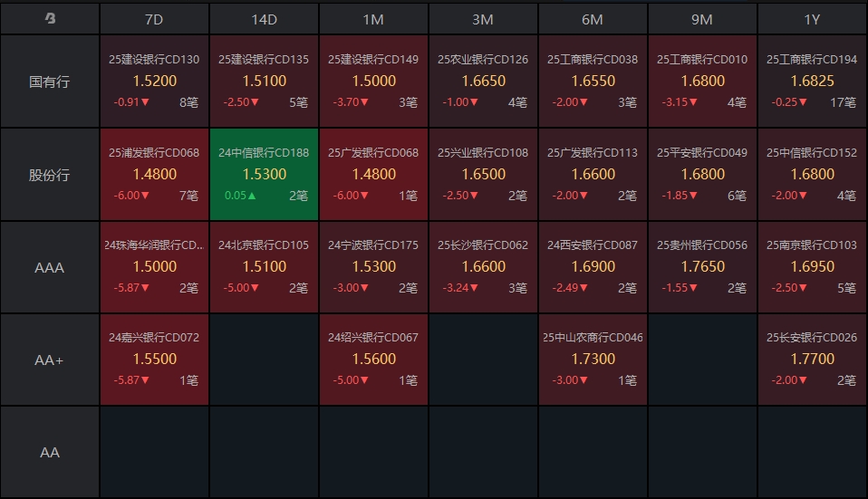Click the logo icon in top-left header
Screen dimensions: 868x499
(x=50, y=19)
